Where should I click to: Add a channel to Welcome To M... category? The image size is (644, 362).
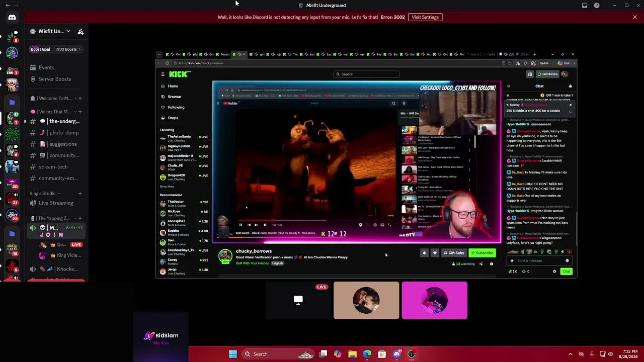(80, 98)
